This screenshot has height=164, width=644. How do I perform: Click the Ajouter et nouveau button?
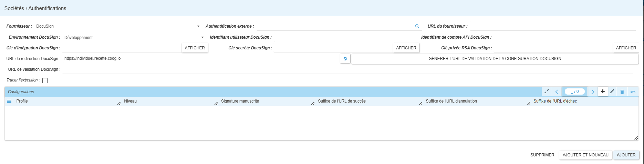point(585,155)
